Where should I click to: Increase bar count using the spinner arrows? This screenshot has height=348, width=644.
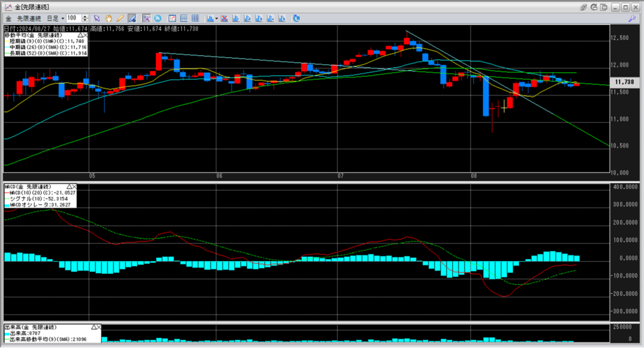click(86, 17)
